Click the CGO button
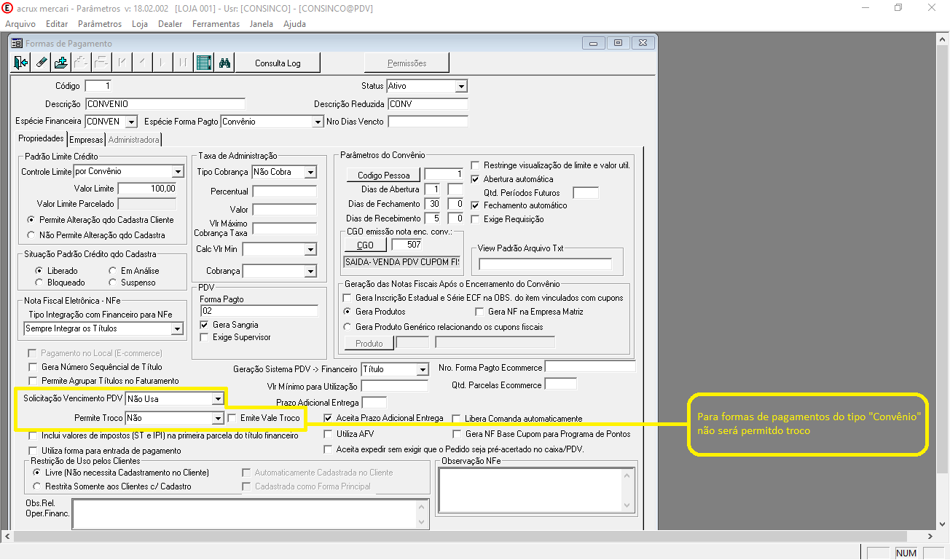The height and width of the screenshot is (560, 950). pos(366,245)
